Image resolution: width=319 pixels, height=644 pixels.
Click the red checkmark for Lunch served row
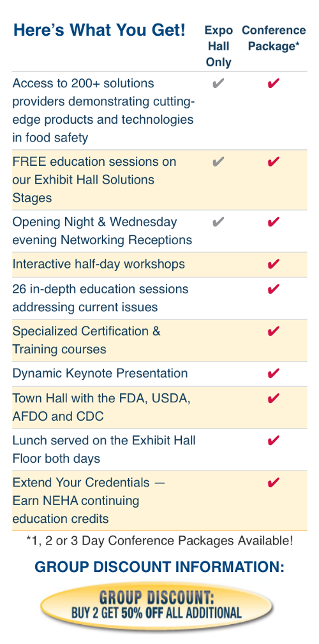(273, 441)
